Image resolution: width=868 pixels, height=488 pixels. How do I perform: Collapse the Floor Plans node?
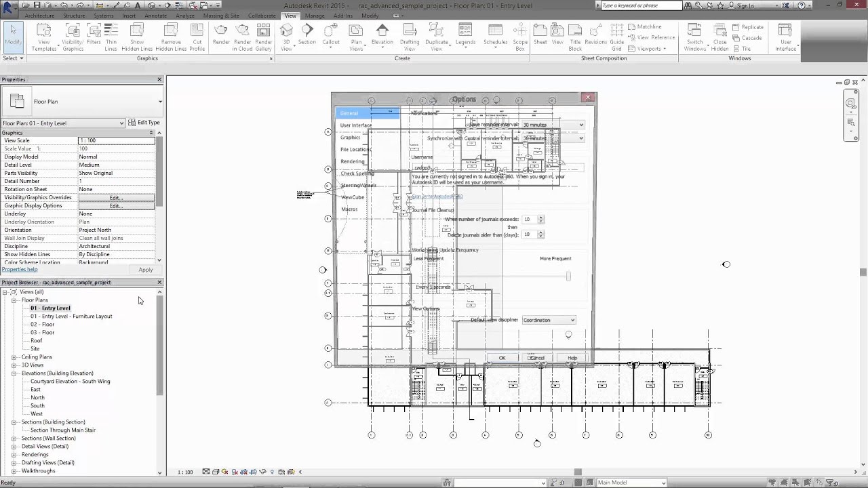pyautogui.click(x=14, y=300)
